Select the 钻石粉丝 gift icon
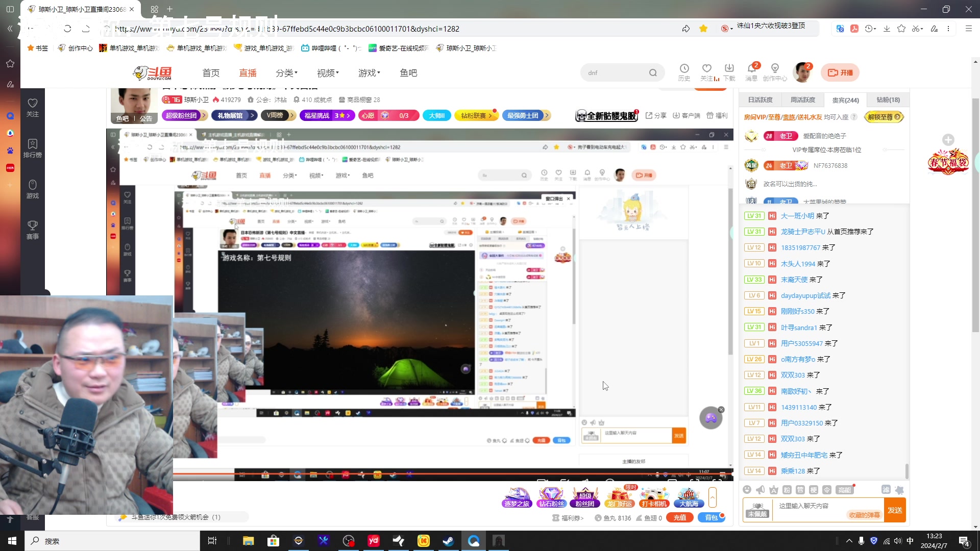Screen dimensions: 980x551 click(x=551, y=496)
